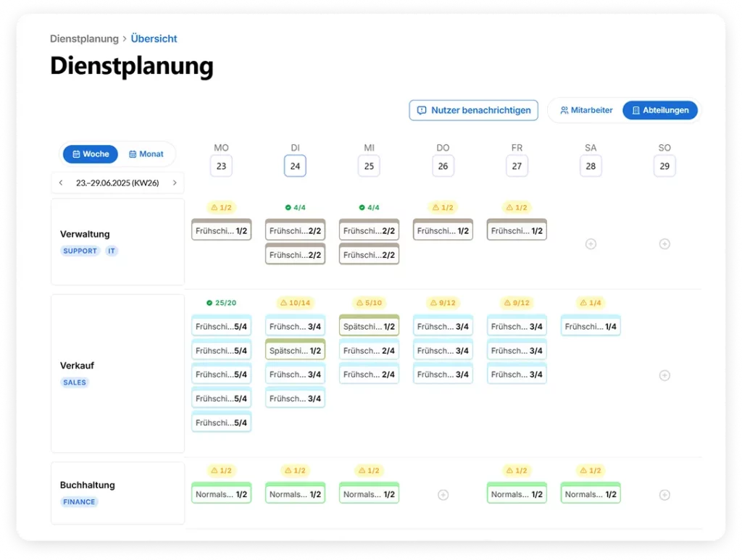Open Buchhaltung Monday Normalschicht 1/2 shift
742x560 pixels.
point(222,493)
